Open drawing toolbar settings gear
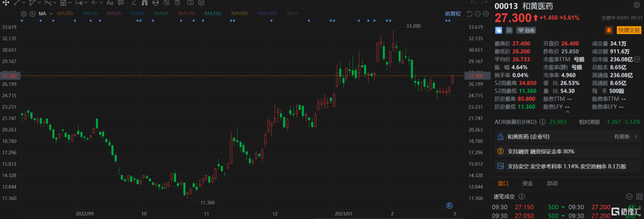This screenshot has width=644, height=219. pyautogui.click(x=201, y=3)
